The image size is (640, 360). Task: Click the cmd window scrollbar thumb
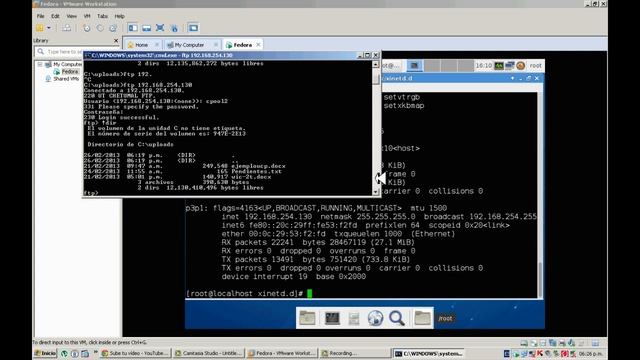[x=376, y=79]
